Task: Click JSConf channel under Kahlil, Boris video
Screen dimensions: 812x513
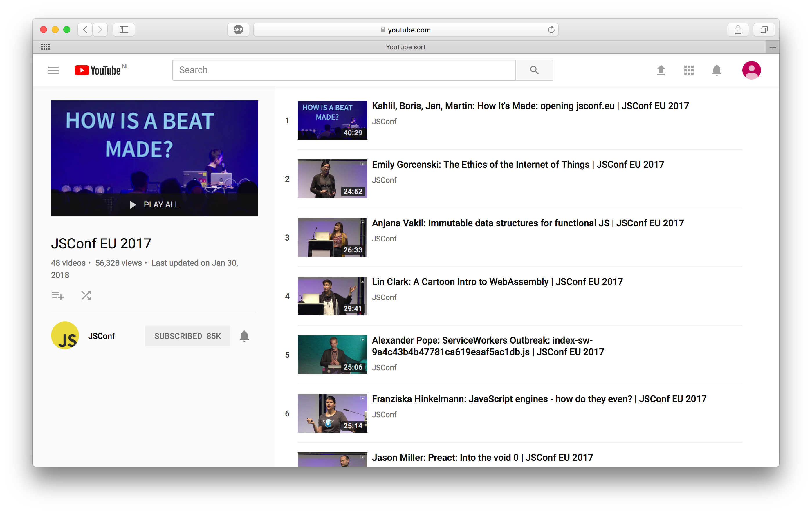Action: coord(384,122)
